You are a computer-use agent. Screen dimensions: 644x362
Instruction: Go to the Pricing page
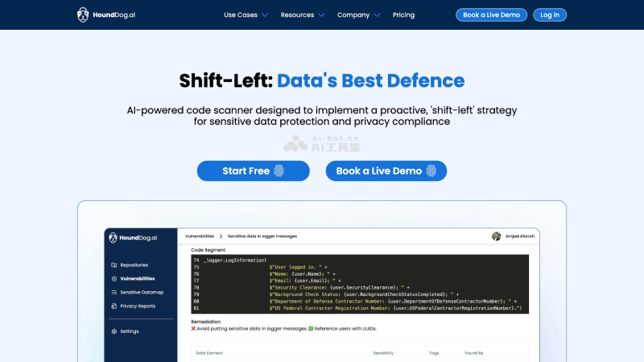[x=404, y=14]
